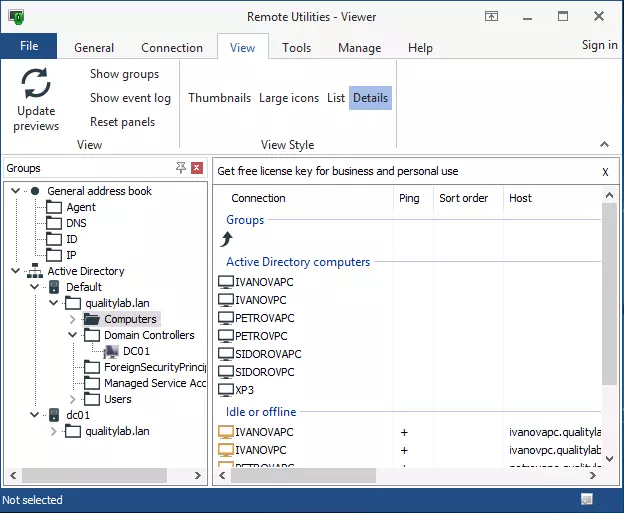Click the status bar icon at bottom right
This screenshot has height=513, width=624.
tap(587, 499)
